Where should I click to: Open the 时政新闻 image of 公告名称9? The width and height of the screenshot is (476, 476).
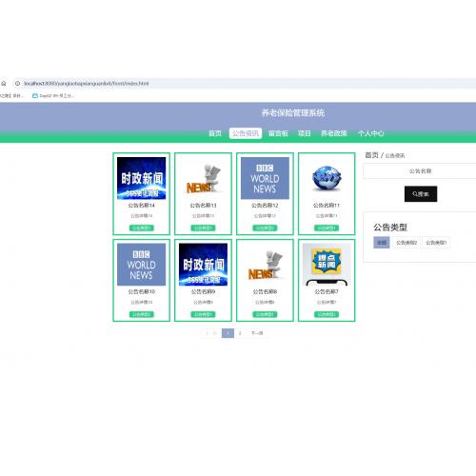203,265
